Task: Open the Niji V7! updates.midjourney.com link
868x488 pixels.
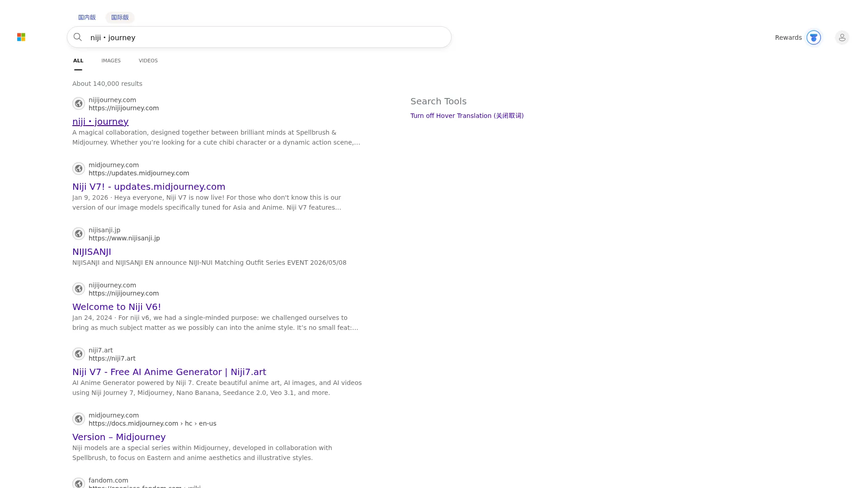Action: 149,187
